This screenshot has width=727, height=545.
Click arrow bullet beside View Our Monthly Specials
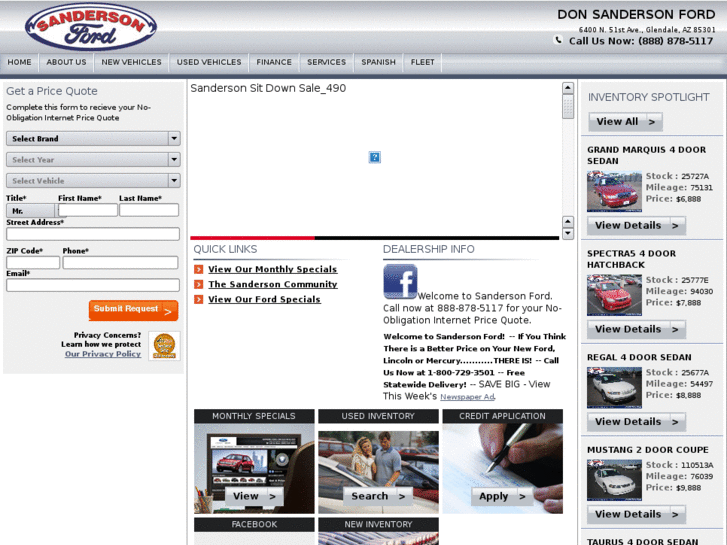tap(198, 269)
